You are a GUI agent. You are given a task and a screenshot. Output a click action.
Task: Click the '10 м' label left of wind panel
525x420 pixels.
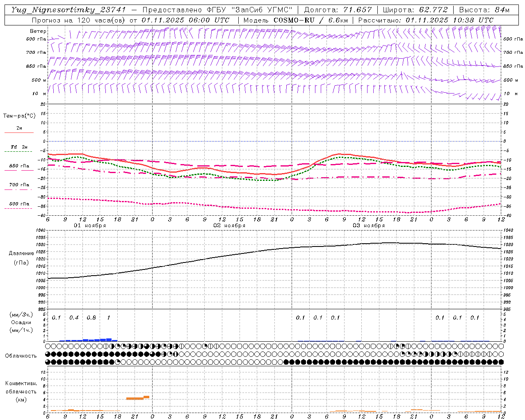pos(39,94)
